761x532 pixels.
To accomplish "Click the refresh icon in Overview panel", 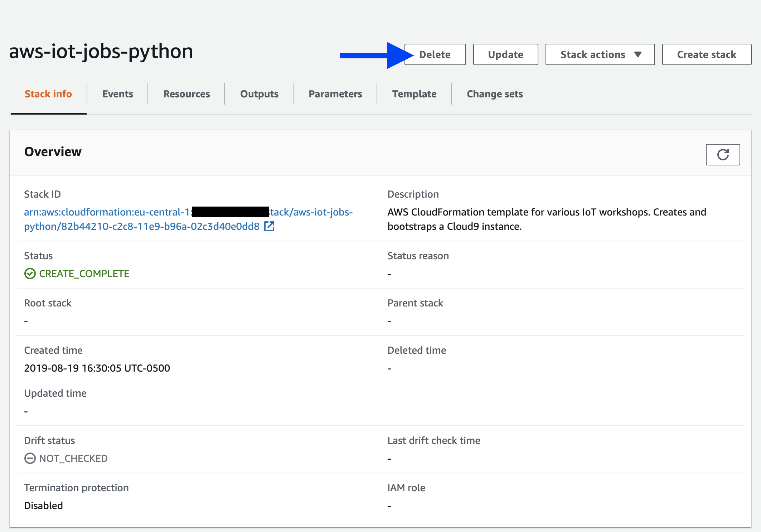I will pyautogui.click(x=722, y=155).
